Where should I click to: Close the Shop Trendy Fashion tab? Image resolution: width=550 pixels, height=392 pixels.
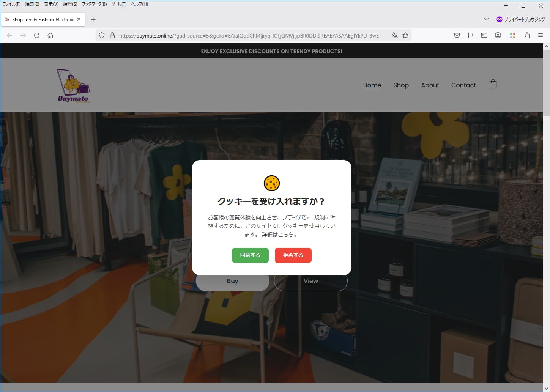pyautogui.click(x=79, y=19)
